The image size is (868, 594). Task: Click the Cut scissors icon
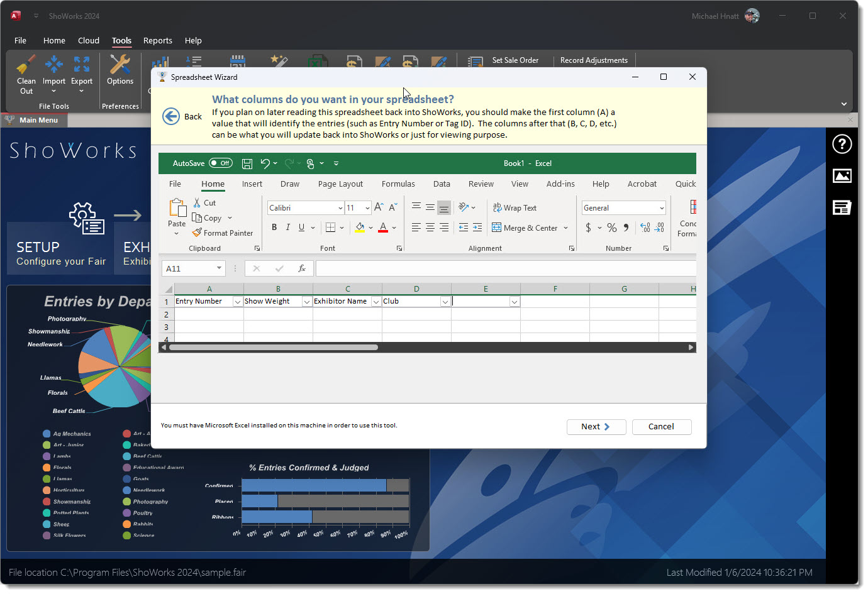(x=197, y=202)
